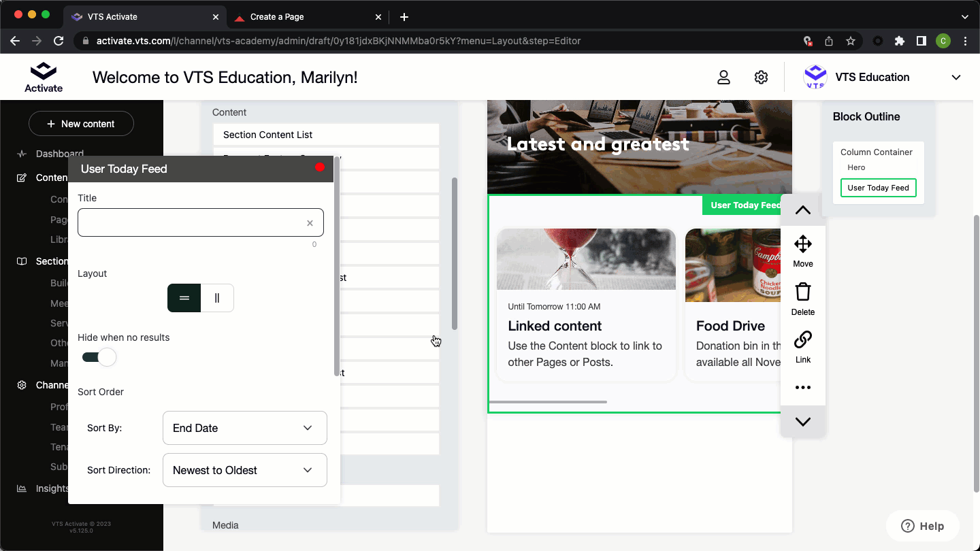
Task: Open a new browser tab with plus
Action: (404, 17)
